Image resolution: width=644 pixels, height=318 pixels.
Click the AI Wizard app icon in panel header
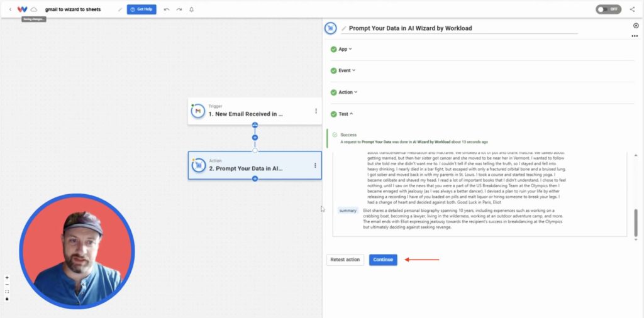pos(331,28)
